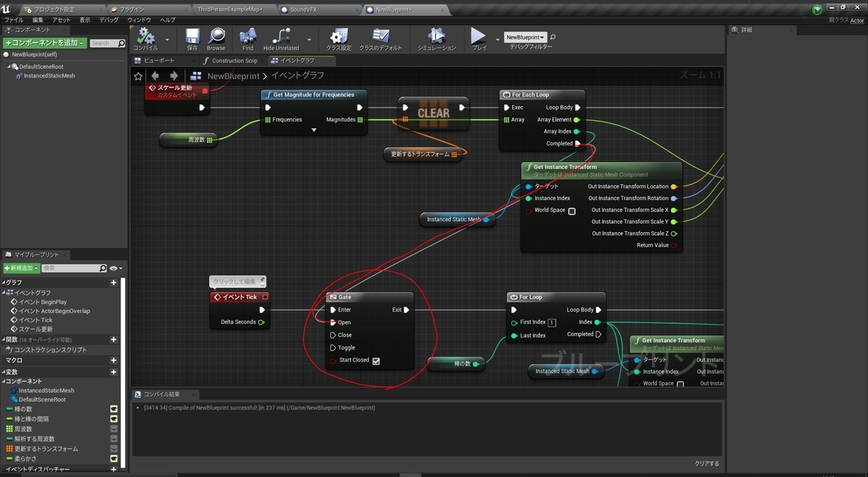
Task: Click the First Index value box on For Loop
Action: point(552,322)
